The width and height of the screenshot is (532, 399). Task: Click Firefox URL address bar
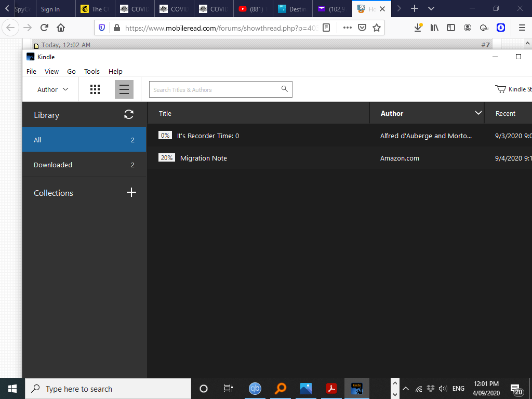pos(221,28)
